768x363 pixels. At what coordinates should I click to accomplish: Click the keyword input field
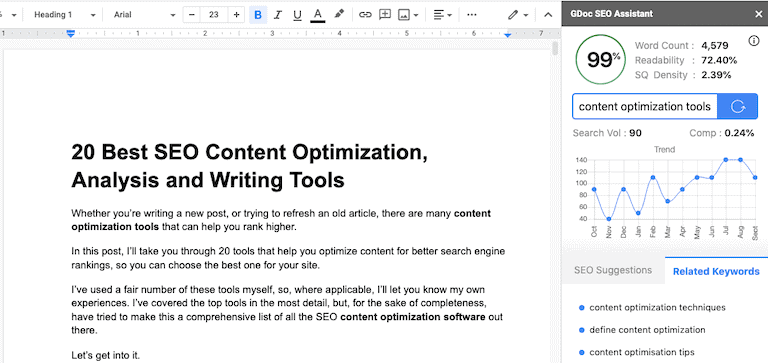point(645,106)
